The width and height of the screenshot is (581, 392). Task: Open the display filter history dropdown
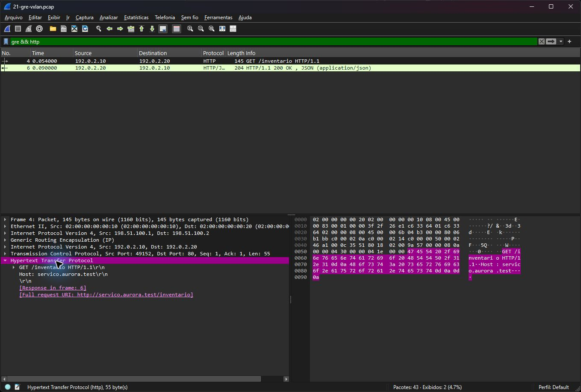coord(560,41)
